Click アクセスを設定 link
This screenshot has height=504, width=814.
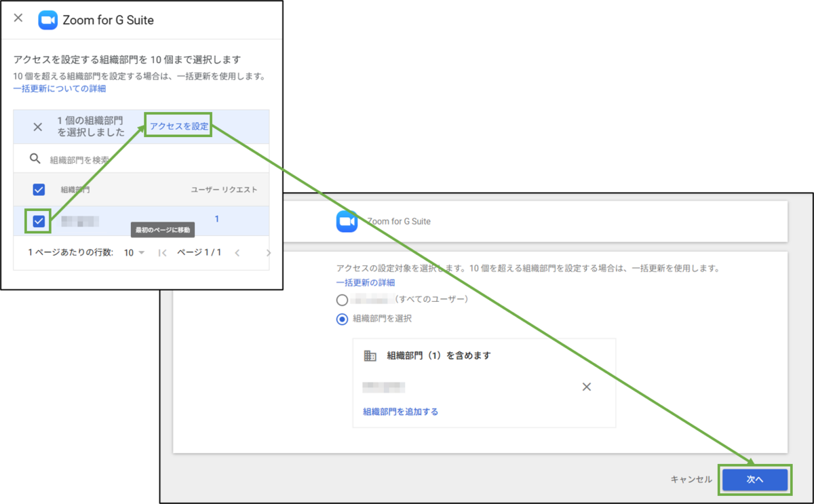click(179, 126)
